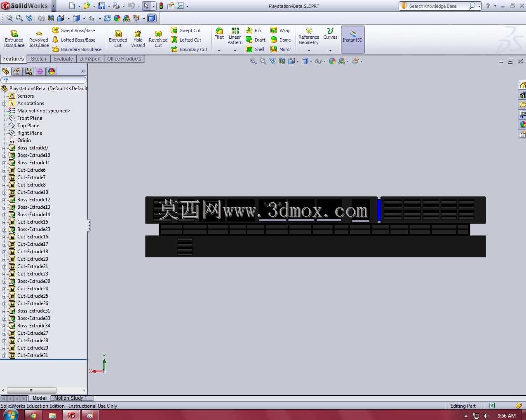Open the Linear Pattern dropdown arrow

click(x=235, y=51)
